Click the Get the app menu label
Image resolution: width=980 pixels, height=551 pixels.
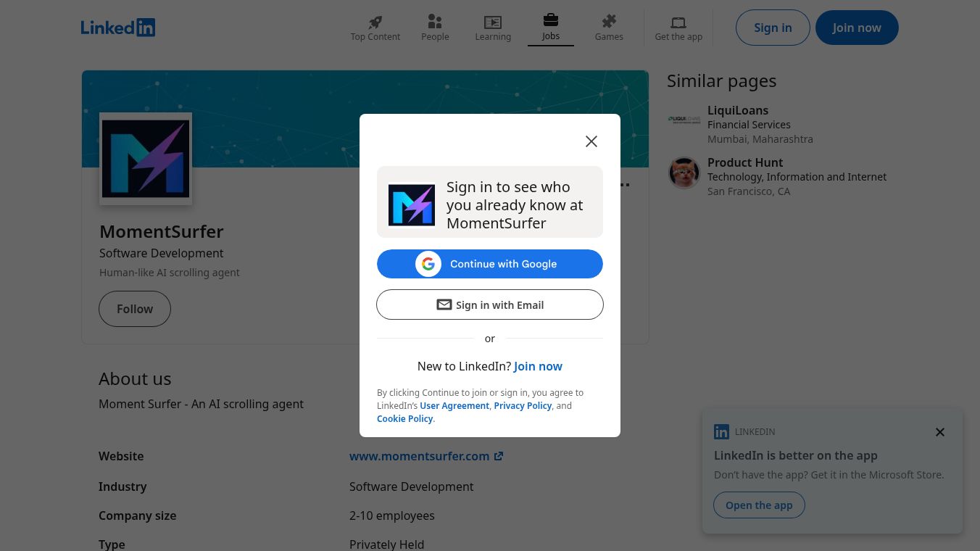click(x=678, y=37)
